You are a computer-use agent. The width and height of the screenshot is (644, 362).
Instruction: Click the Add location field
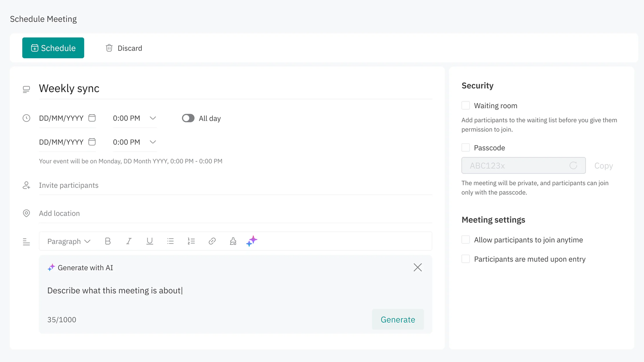tap(235, 213)
